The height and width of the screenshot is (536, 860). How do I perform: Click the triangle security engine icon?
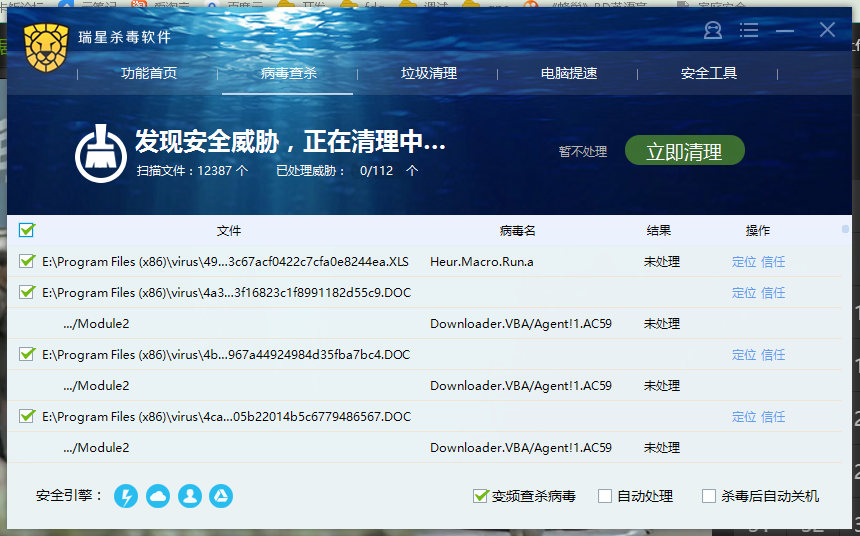pos(221,496)
